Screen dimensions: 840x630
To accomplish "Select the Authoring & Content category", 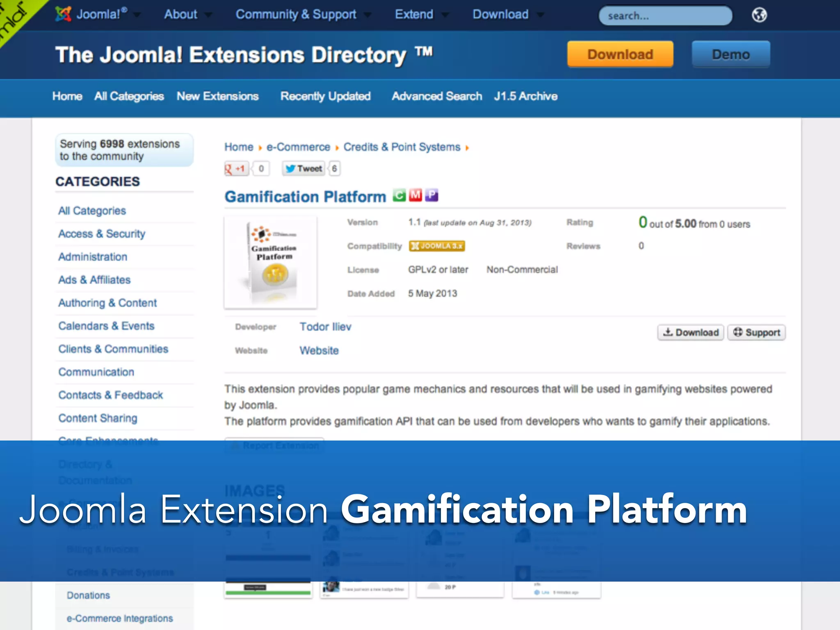I will 107,303.
